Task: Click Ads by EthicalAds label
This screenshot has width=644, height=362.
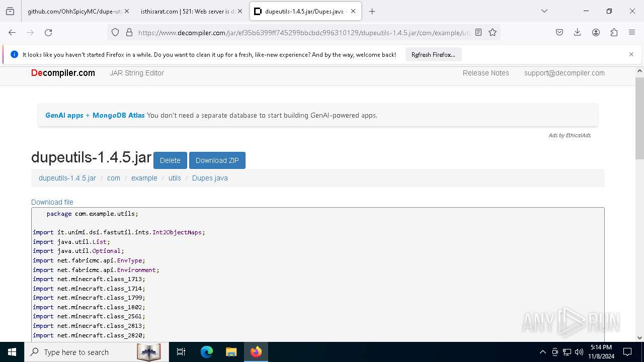Action: coord(570,135)
